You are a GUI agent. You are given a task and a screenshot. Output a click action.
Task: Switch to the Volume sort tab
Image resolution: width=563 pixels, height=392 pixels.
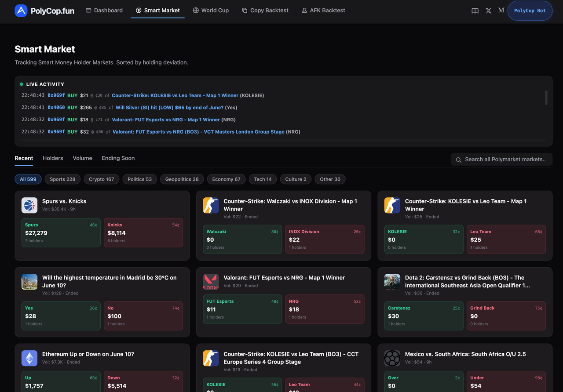point(83,158)
